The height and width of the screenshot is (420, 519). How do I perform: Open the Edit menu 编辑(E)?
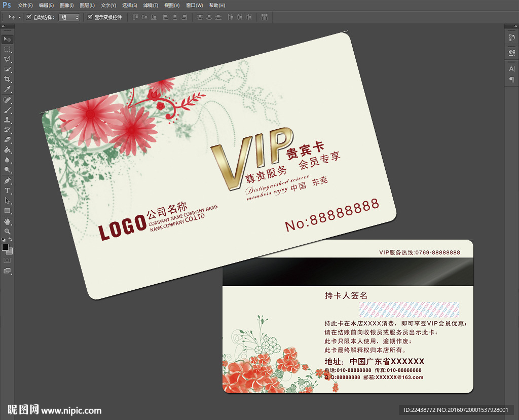[x=46, y=5]
